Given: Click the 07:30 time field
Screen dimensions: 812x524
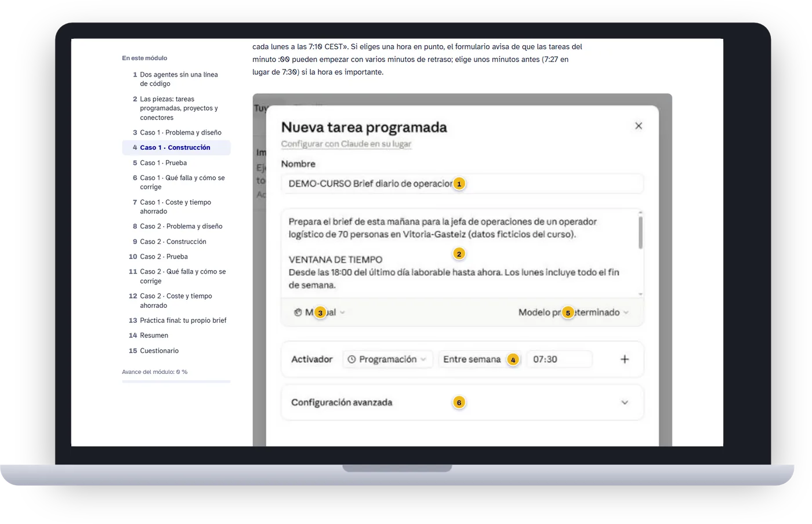Looking at the screenshot, I should 559,359.
